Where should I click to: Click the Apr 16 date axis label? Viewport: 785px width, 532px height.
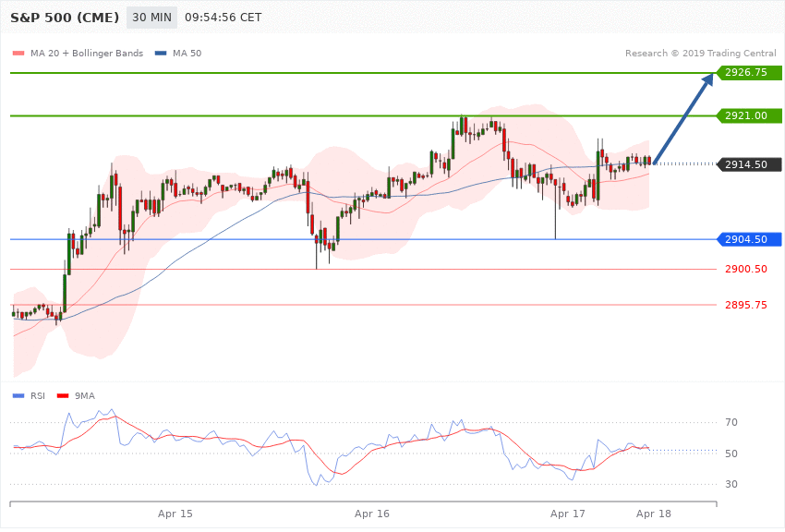click(372, 514)
